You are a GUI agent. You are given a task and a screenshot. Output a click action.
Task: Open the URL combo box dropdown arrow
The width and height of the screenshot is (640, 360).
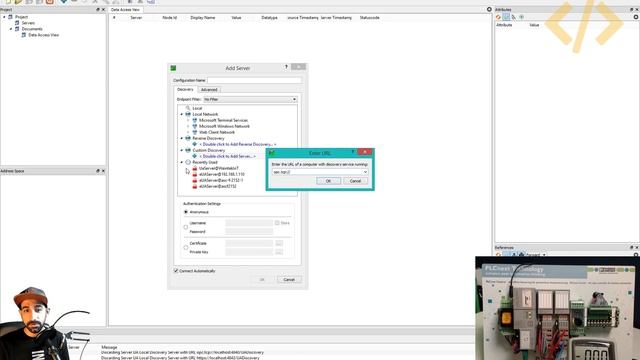coord(365,172)
